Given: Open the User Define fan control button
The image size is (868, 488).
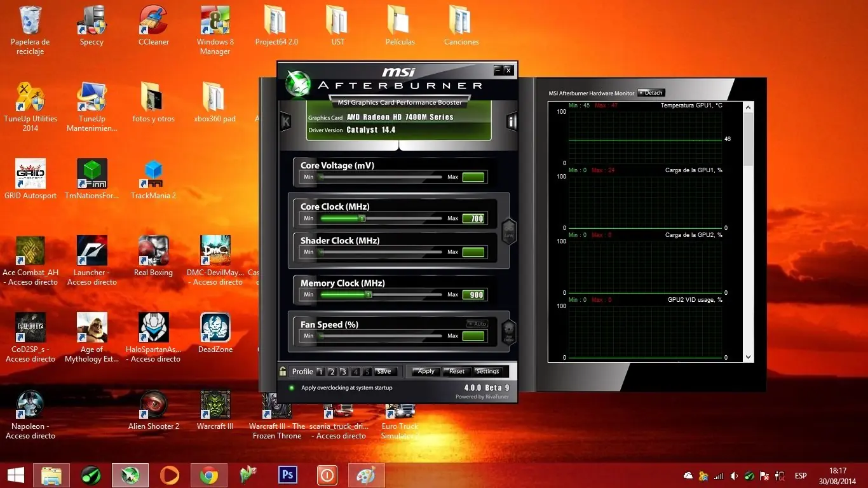Looking at the screenshot, I should 508,331.
